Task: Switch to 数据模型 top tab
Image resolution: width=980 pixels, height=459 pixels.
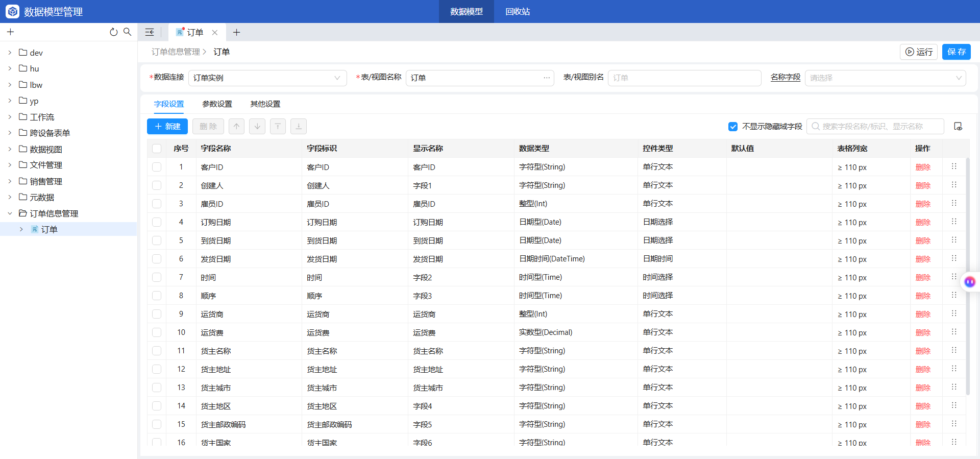Action: 467,11
